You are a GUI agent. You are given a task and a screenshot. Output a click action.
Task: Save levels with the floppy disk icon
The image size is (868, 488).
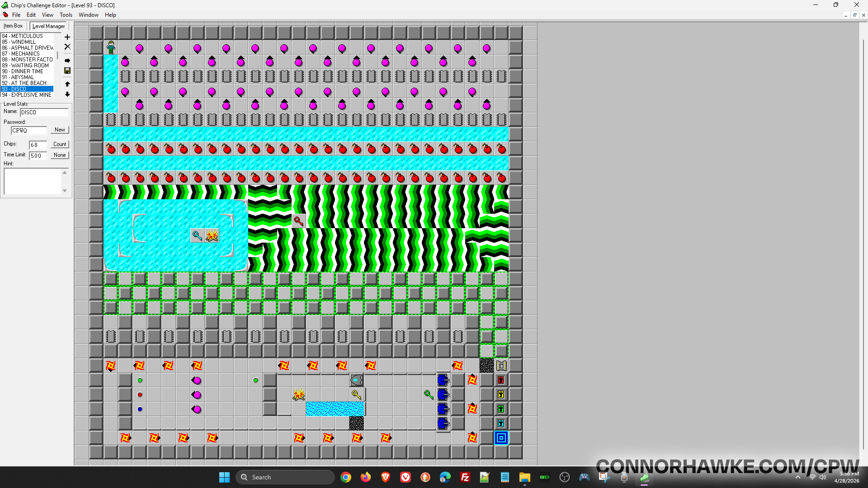click(67, 70)
